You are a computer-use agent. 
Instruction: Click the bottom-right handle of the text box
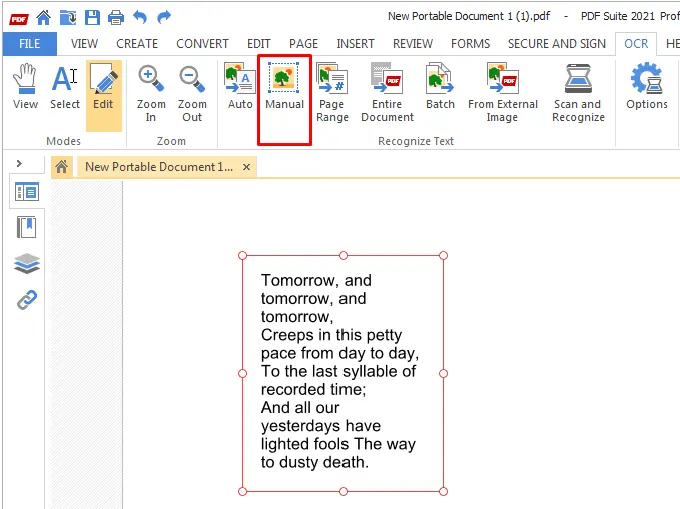point(443,491)
